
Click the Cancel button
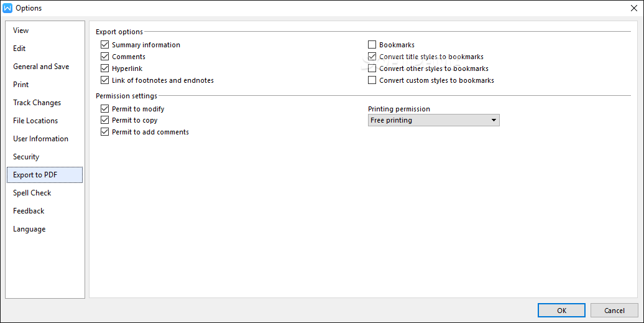[614, 311]
